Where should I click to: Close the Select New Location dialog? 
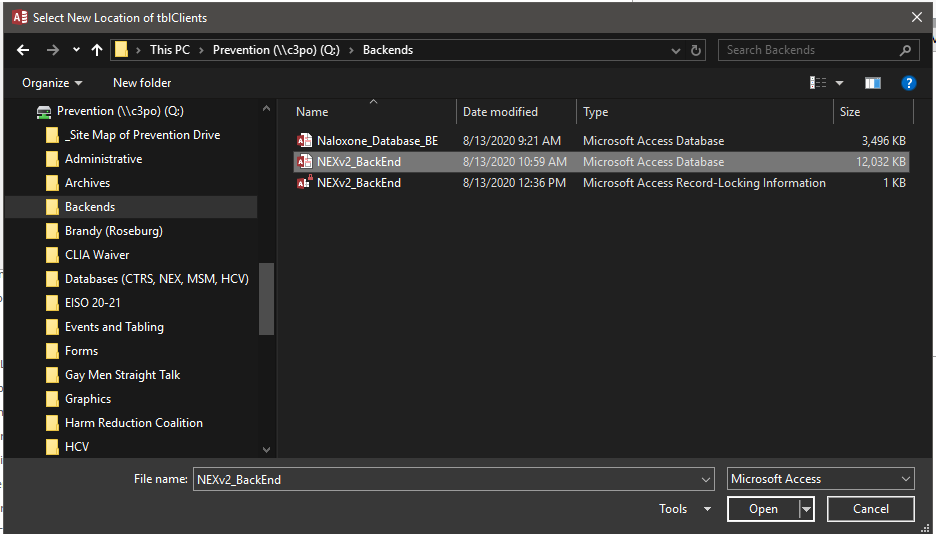coord(917,17)
